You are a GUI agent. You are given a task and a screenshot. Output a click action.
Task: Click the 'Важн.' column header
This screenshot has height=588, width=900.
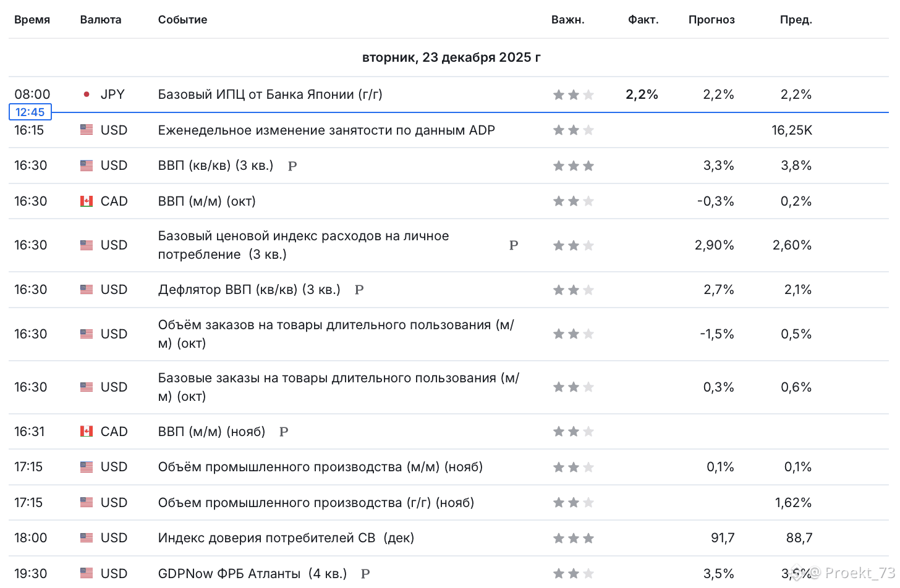(x=567, y=20)
